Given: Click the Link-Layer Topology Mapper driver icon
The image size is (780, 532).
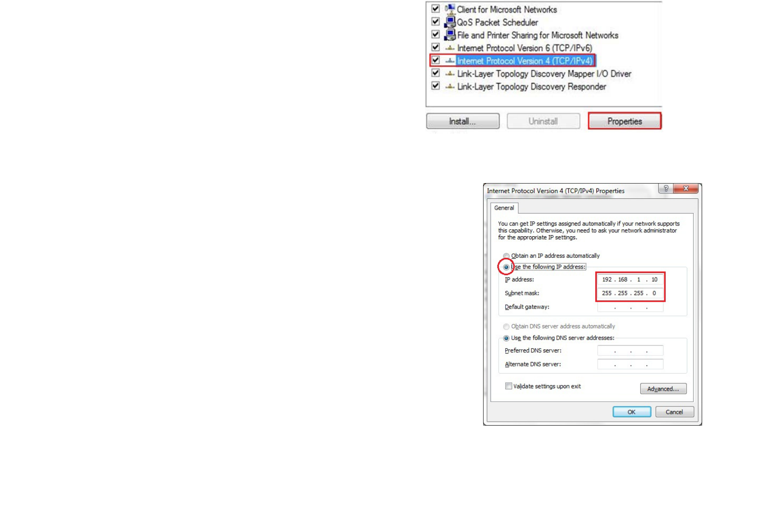Looking at the screenshot, I should coord(450,74).
